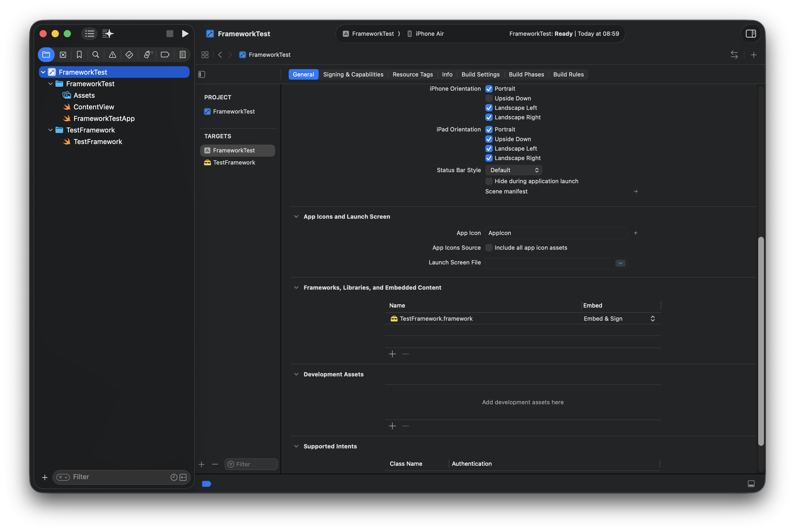Open the Find navigator magnifier icon

[96, 55]
